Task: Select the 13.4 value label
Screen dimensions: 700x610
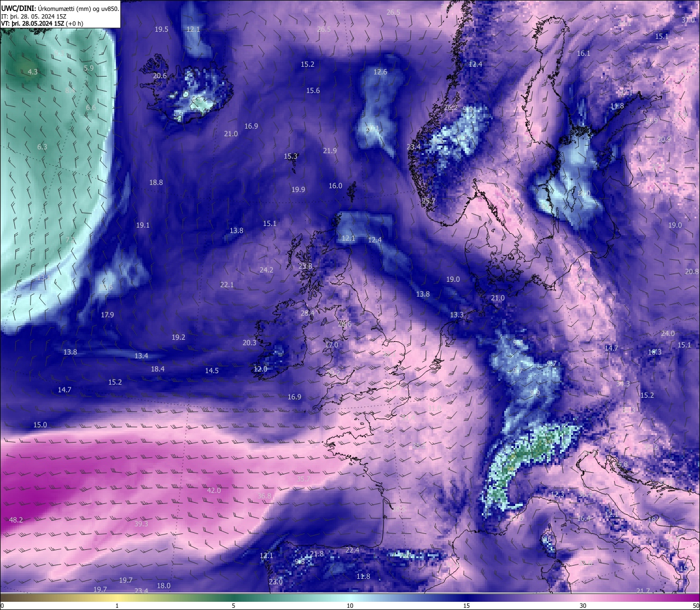Action: point(141,356)
